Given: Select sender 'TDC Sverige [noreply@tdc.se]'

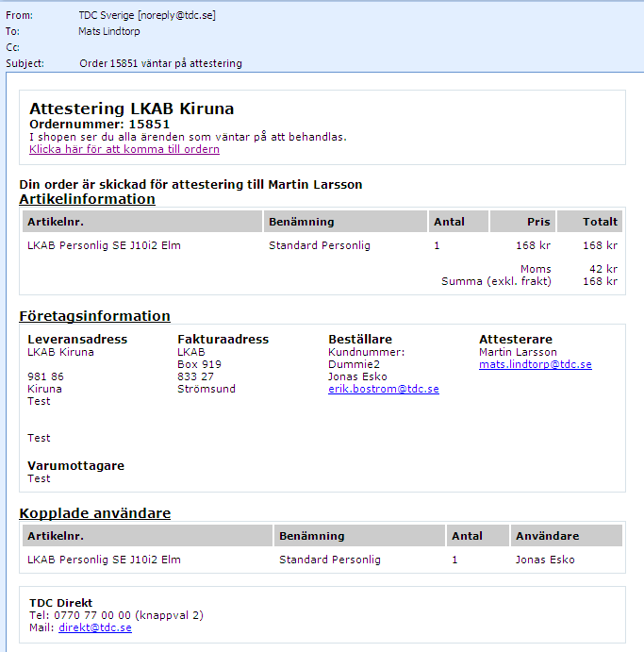Looking at the screenshot, I should (x=147, y=15).
